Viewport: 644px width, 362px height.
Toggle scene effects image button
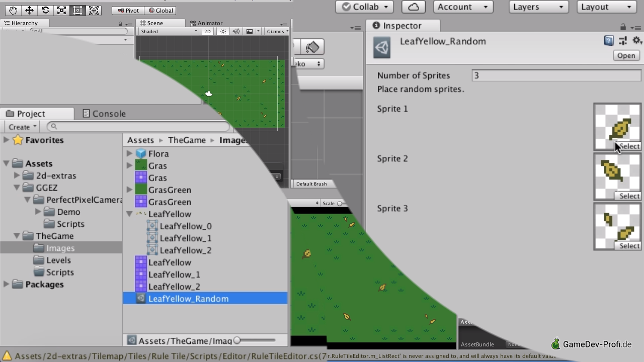tap(250, 31)
